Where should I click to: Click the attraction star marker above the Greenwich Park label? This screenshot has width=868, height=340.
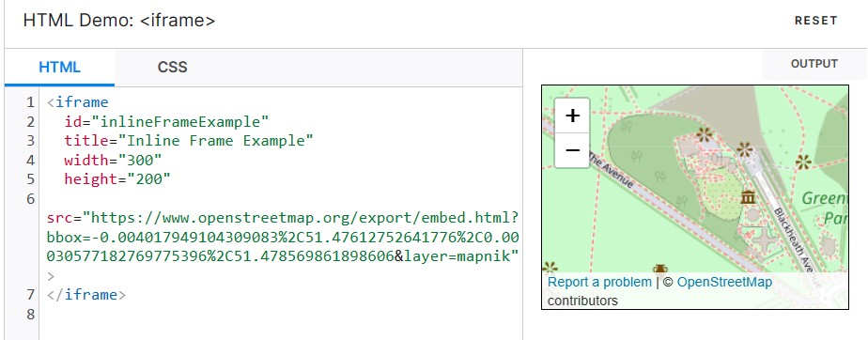[802, 162]
